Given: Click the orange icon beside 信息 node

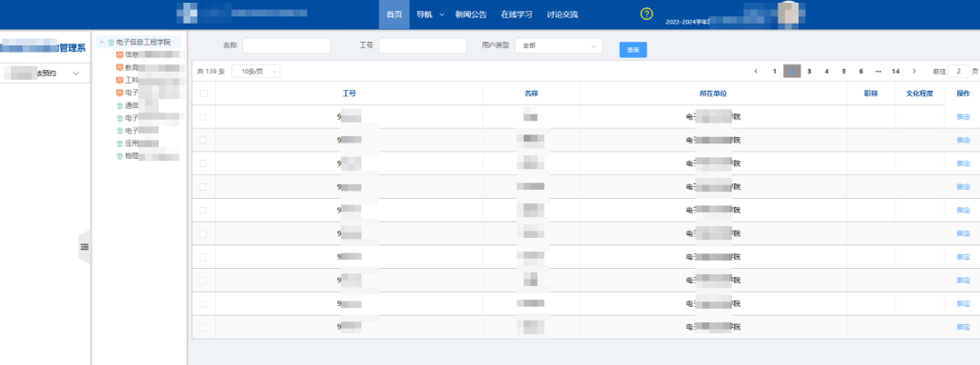Looking at the screenshot, I should point(120,54).
